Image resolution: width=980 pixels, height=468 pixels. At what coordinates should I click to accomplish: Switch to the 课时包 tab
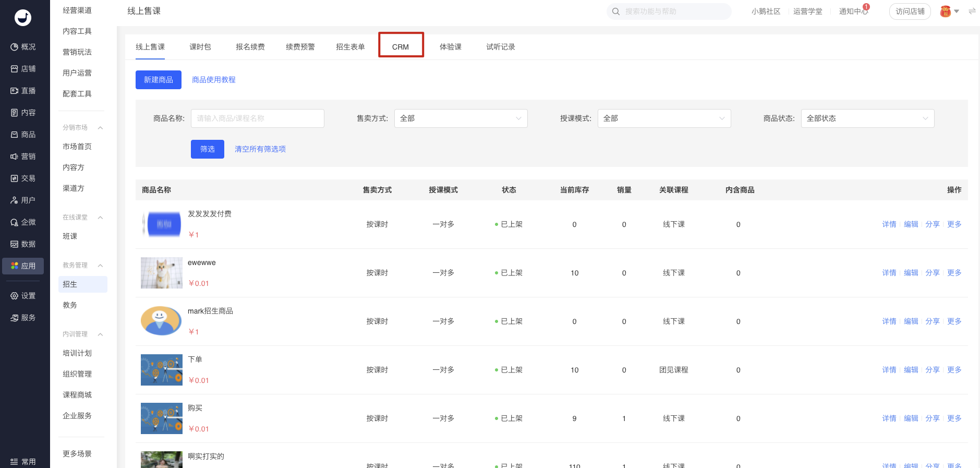[200, 47]
